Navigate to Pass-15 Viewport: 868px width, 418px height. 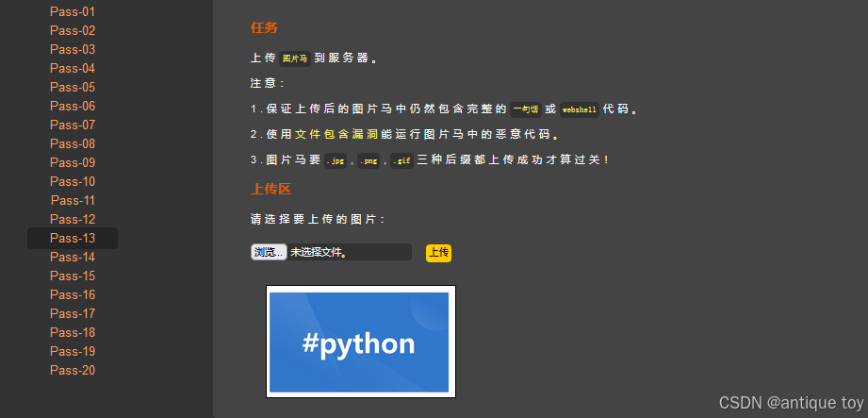[73, 276]
